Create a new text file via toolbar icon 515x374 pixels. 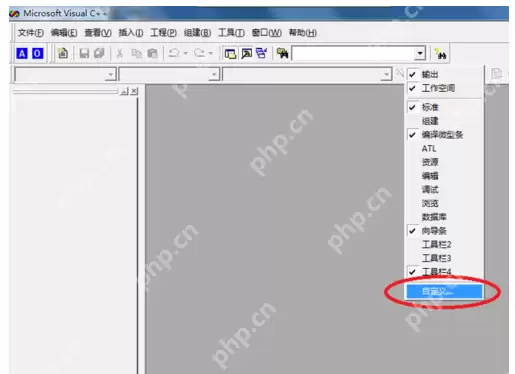63,53
